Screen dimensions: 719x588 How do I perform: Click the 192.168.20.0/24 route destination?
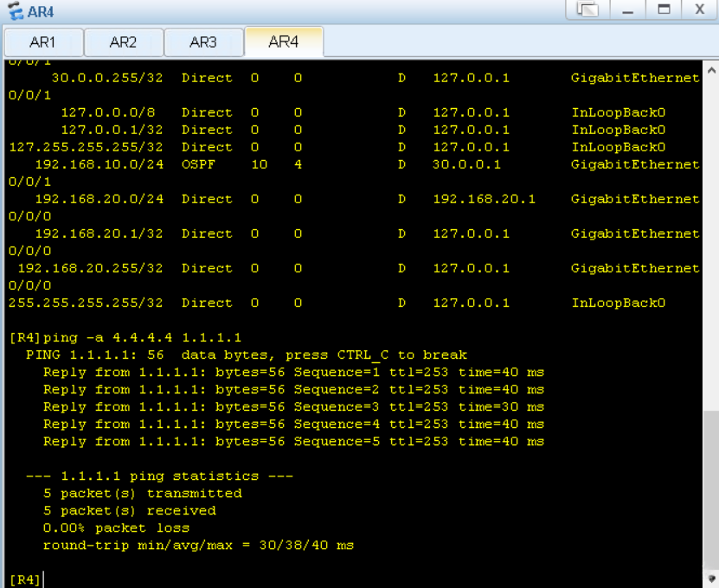point(99,200)
